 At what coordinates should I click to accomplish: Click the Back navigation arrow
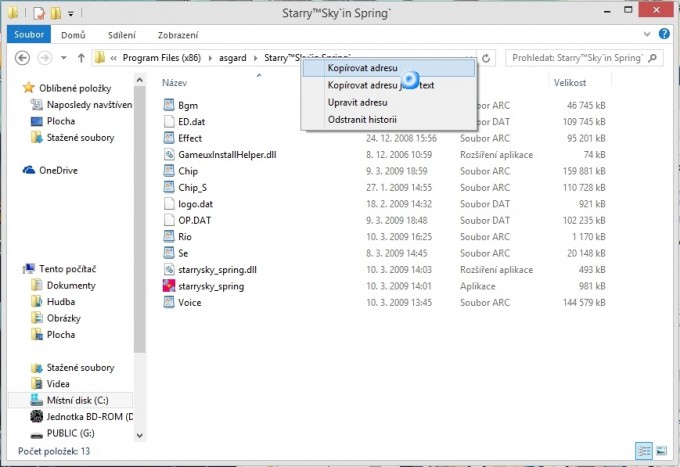[x=22, y=58]
